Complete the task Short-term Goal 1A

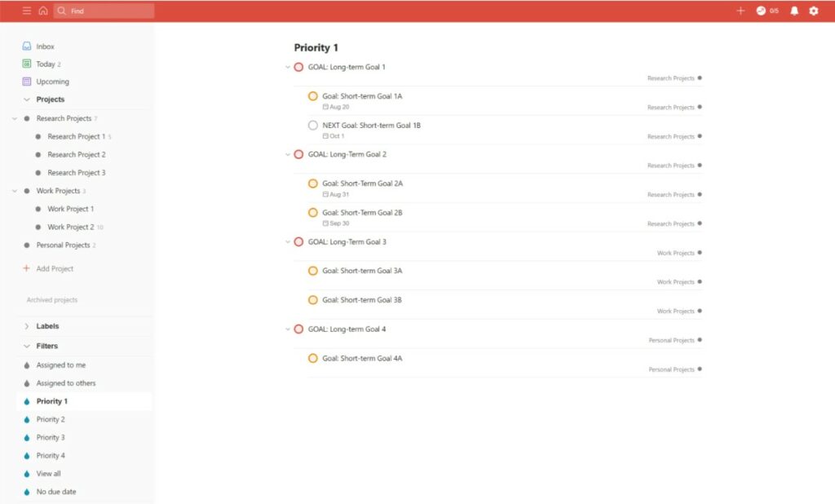[312, 95]
